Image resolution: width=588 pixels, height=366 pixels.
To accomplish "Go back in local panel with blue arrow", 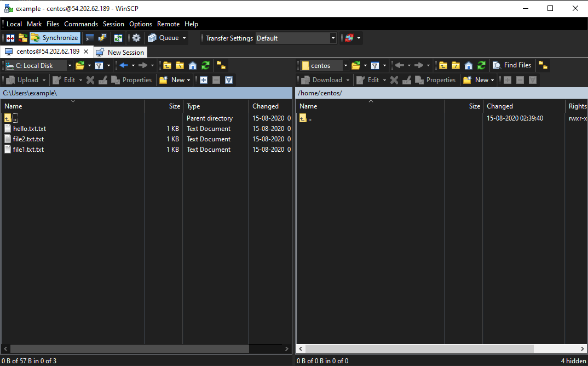I will tap(124, 66).
